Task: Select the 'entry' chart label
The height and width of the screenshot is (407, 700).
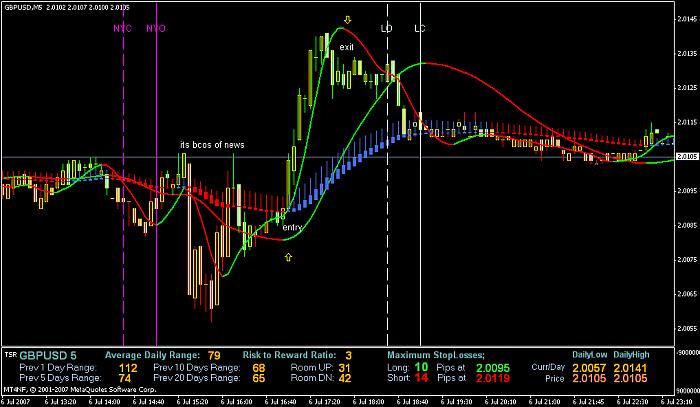Action: 292,228
